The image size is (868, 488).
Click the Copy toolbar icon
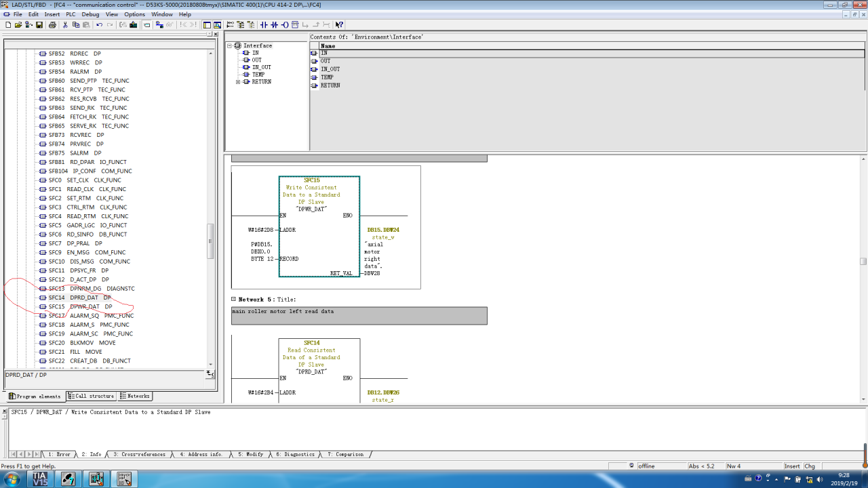[76, 24]
